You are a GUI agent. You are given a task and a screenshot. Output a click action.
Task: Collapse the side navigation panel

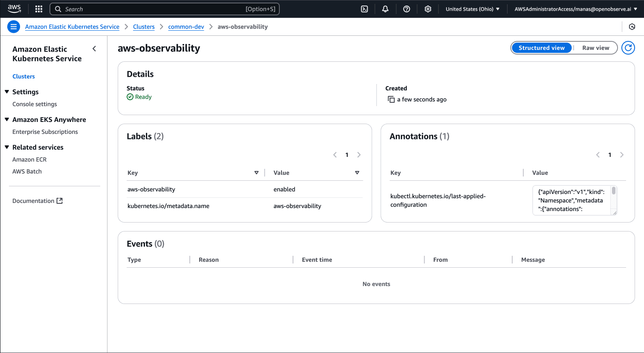click(94, 49)
